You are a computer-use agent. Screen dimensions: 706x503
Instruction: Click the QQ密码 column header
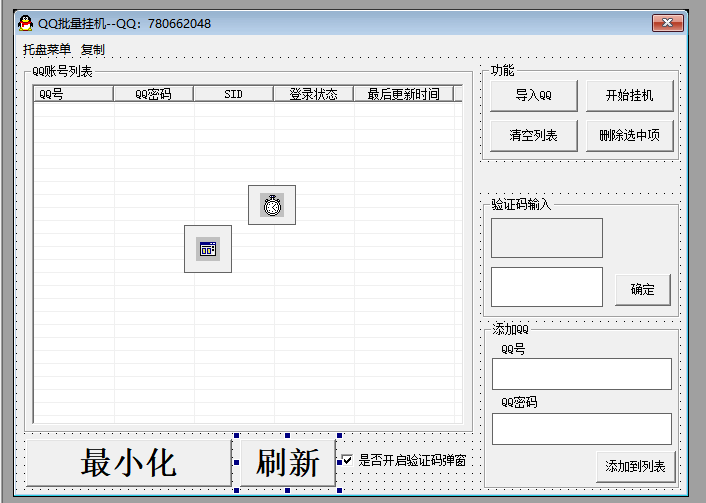click(x=154, y=94)
